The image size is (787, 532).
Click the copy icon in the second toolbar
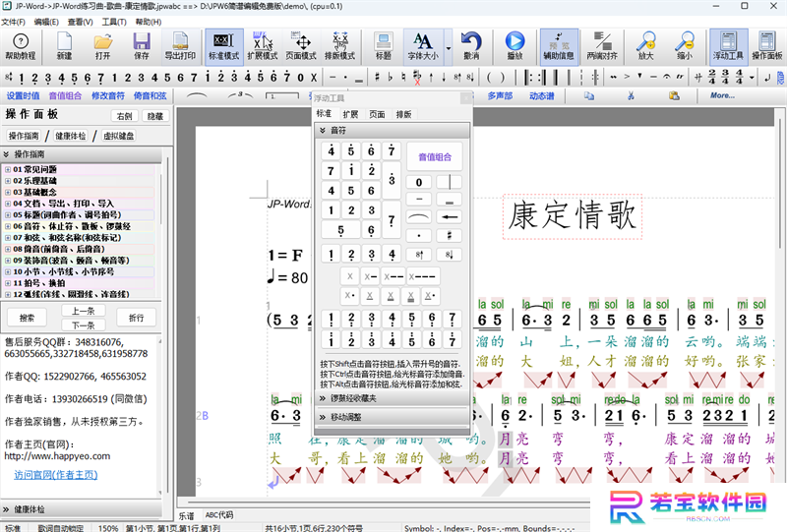coord(588,95)
